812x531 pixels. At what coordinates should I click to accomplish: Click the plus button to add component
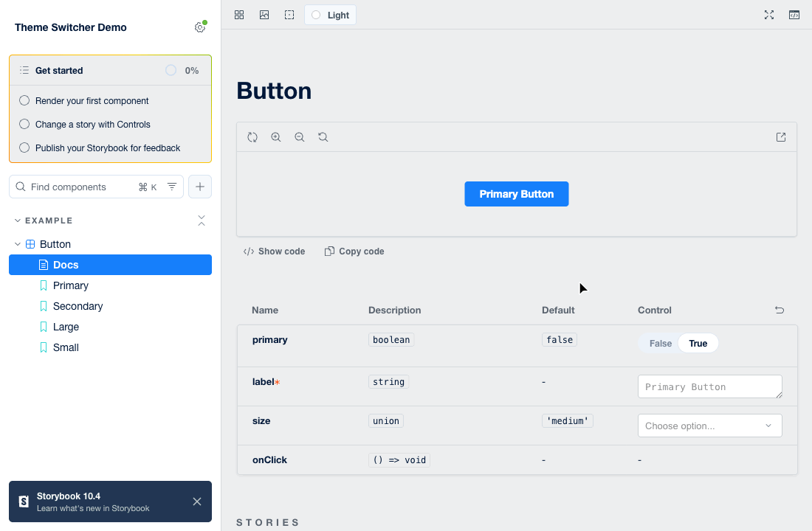tap(200, 187)
